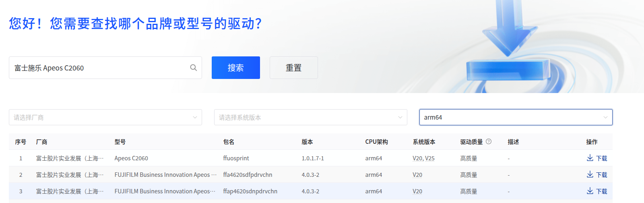
Task: Open the 请选择系统版本 dropdown
Action: coord(311,117)
